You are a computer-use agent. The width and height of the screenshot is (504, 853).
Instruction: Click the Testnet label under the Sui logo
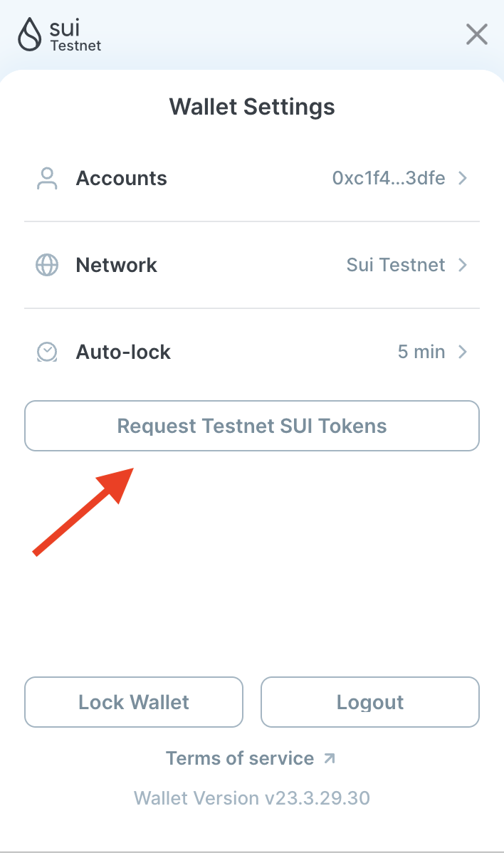coord(75,44)
